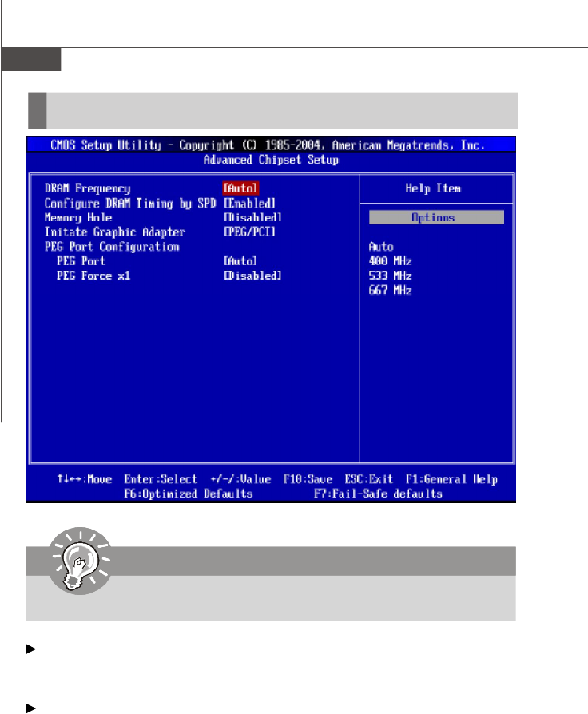Click the Enter:Select key hint
588x714 pixels.
coord(161,479)
